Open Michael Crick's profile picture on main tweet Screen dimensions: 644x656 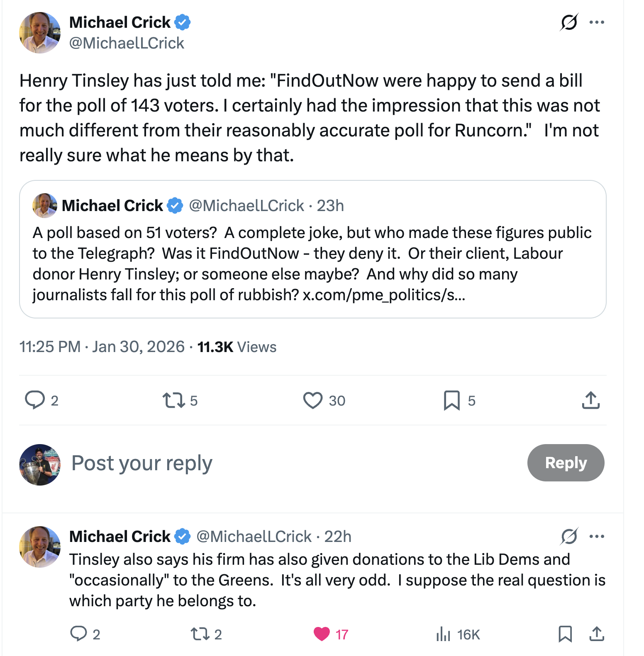[x=40, y=33]
